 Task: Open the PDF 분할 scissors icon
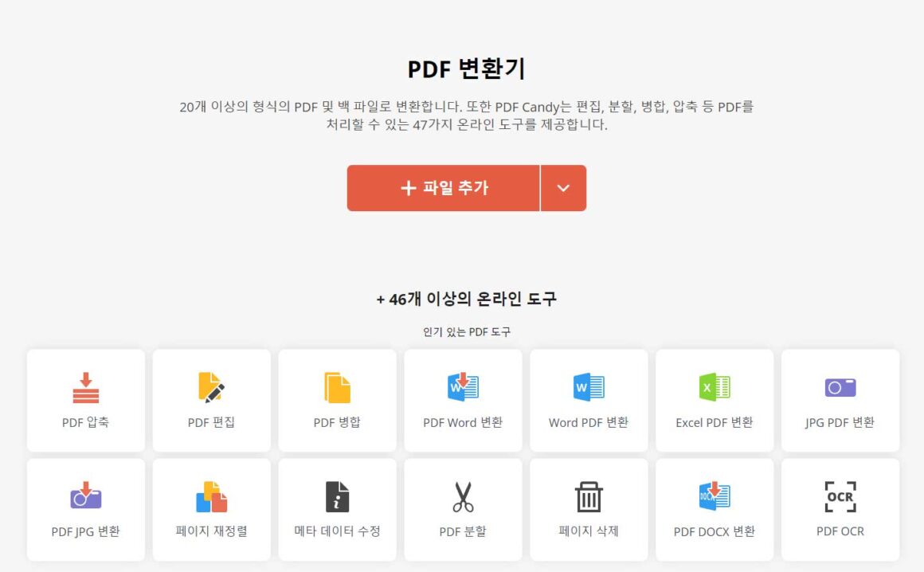[463, 496]
